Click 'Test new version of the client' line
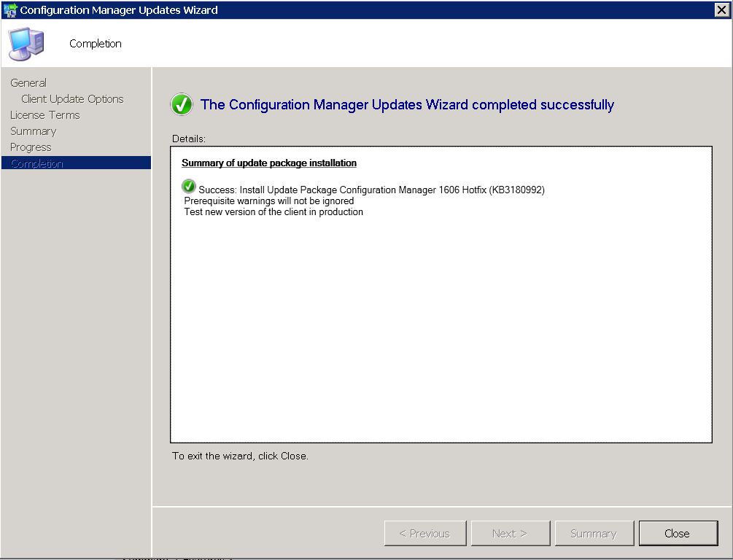The height and width of the screenshot is (560, 733). [x=274, y=211]
